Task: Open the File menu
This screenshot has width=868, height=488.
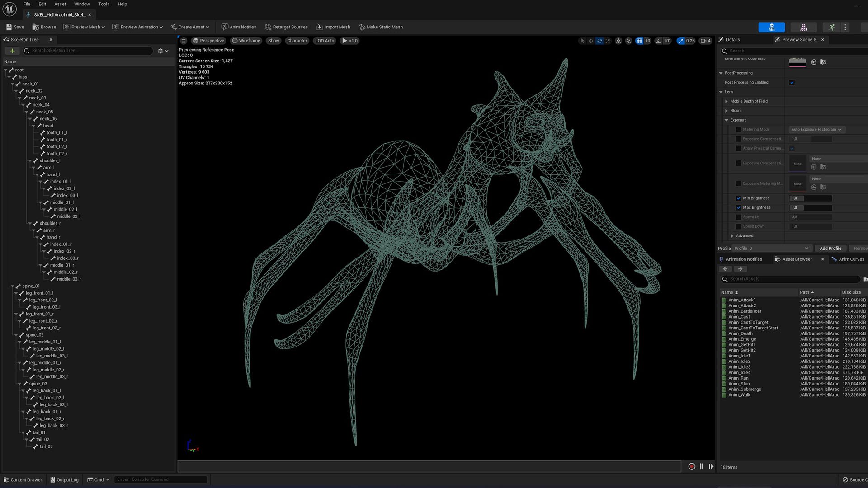Action: [27, 4]
